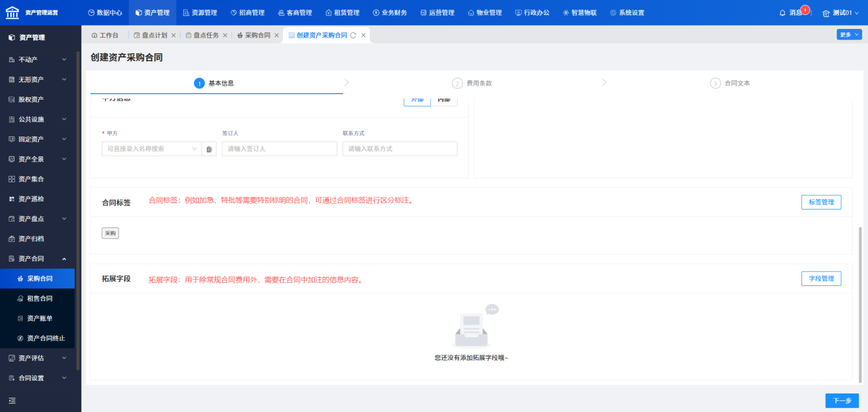Expand the 资产评估 sidebar group

click(x=38, y=358)
